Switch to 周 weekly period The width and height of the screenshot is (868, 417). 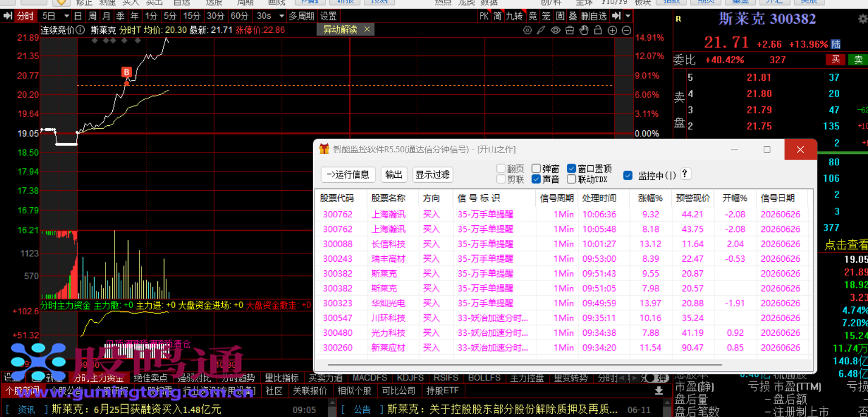92,16
